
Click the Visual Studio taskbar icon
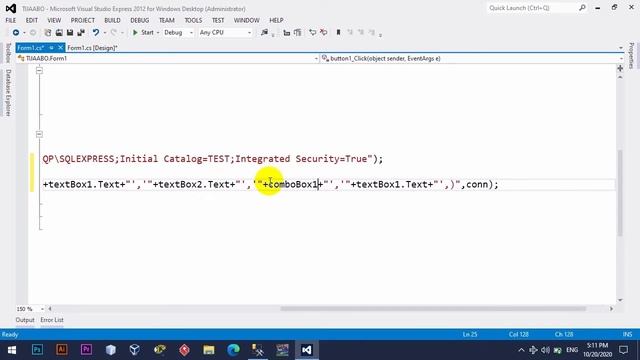coord(307,350)
